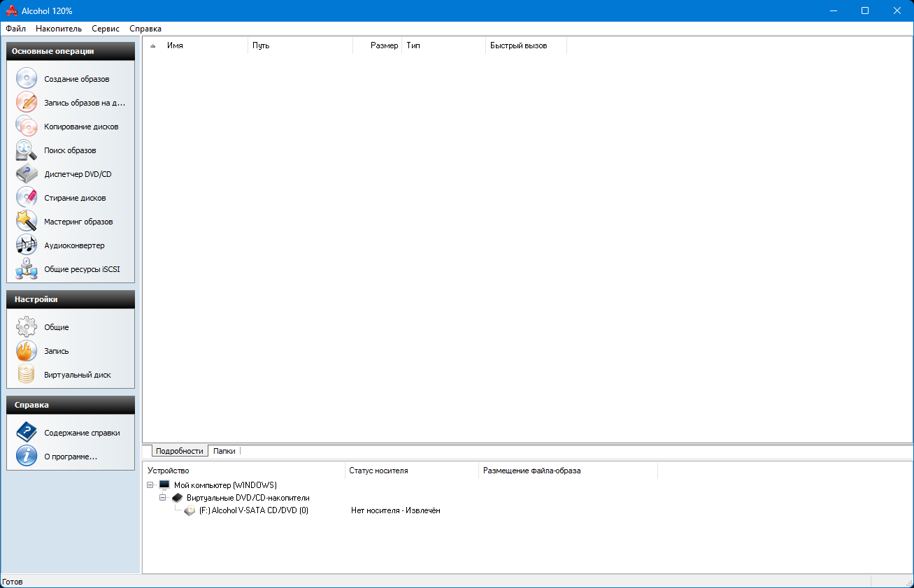This screenshot has width=914, height=588.
Task: Switch to the Папки tab
Action: click(224, 451)
